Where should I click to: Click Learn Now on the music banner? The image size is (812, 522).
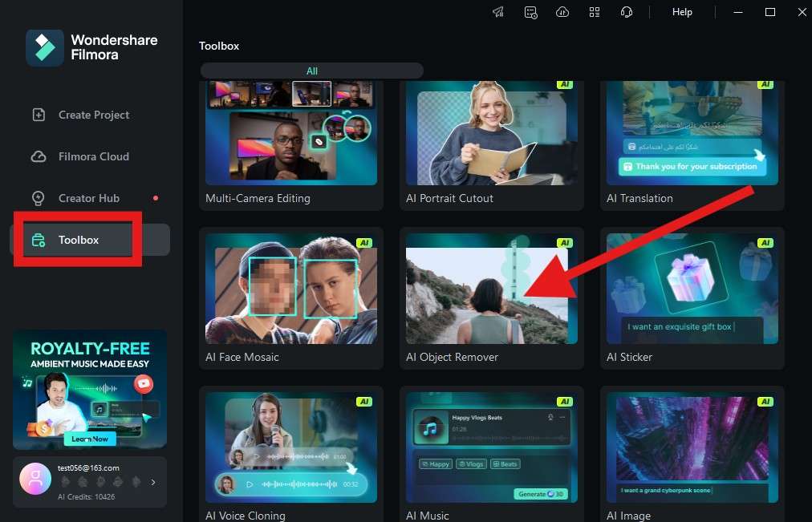coord(90,439)
